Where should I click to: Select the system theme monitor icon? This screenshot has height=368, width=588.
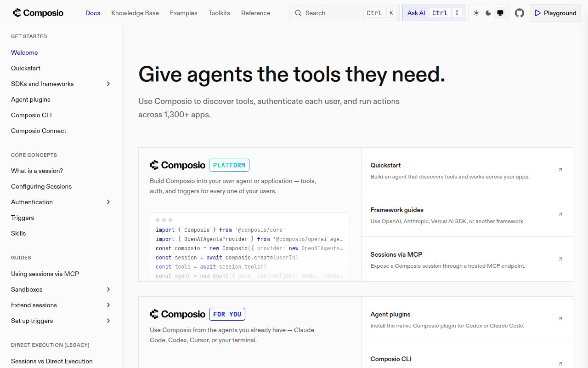500,13
